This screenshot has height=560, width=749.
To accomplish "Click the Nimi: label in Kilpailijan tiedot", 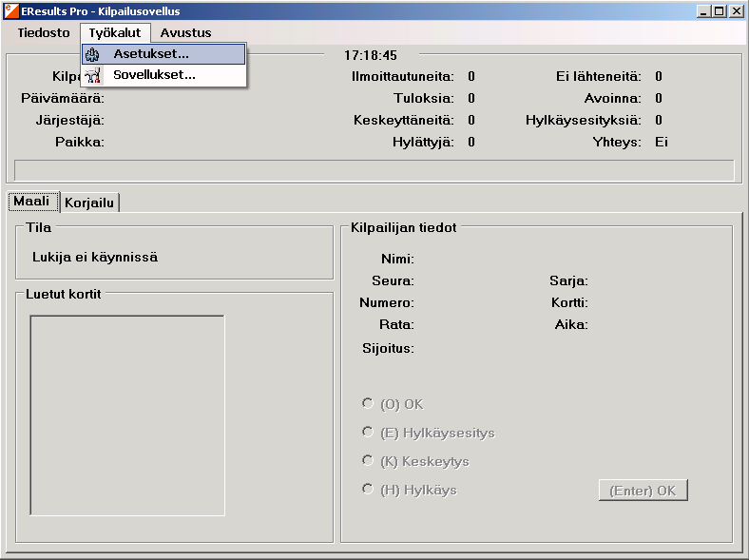I will tap(397, 259).
